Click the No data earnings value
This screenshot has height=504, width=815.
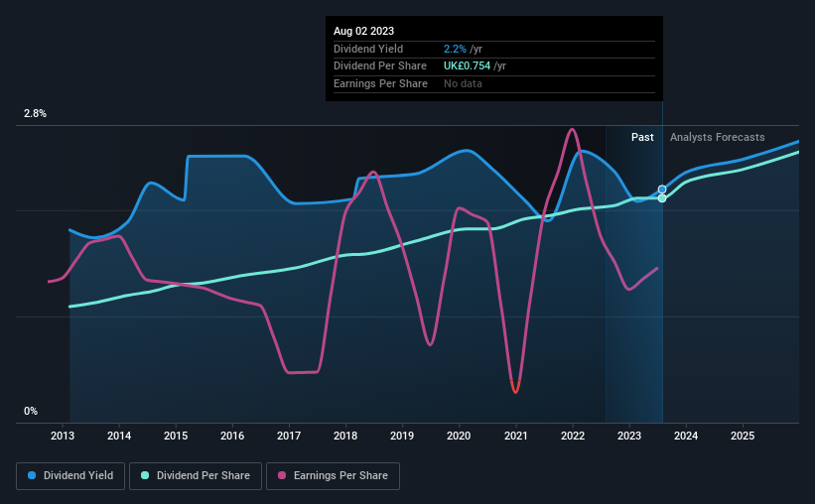(x=463, y=83)
